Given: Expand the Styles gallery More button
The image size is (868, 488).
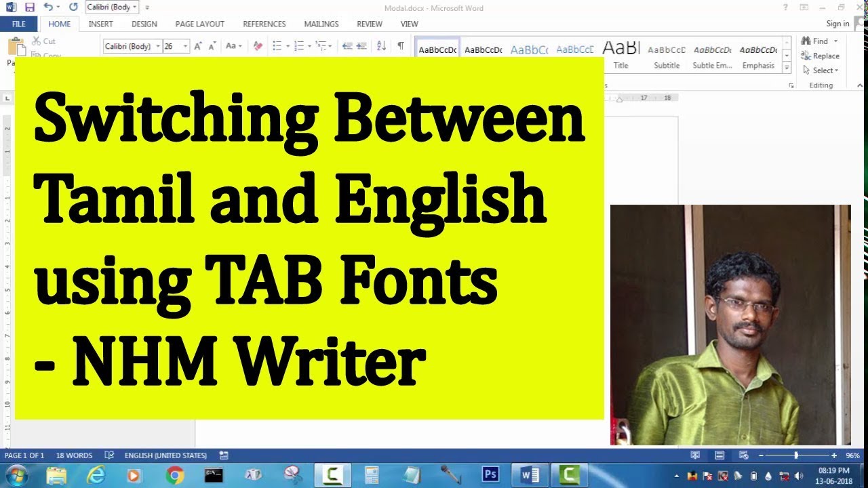Looking at the screenshot, I should 787,68.
